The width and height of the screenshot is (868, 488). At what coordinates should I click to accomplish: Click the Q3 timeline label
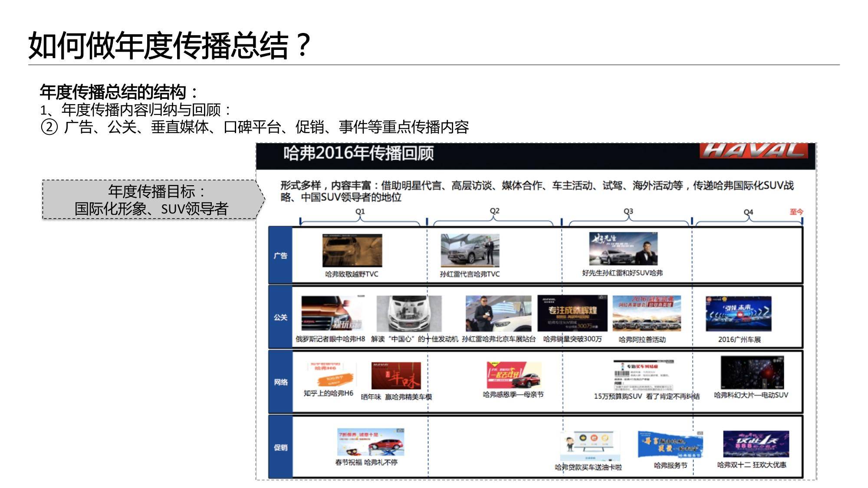click(628, 211)
